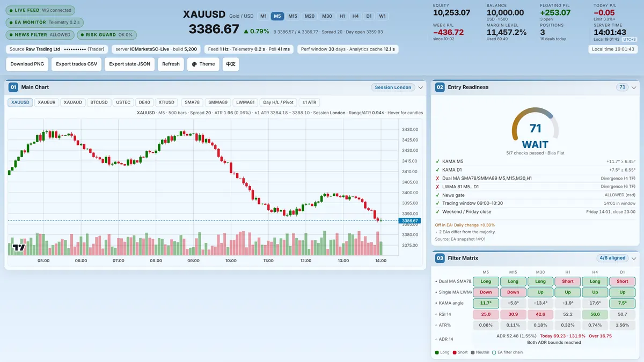Click the Single MA M5 Down cell
The image size is (644, 362).
pos(486,292)
